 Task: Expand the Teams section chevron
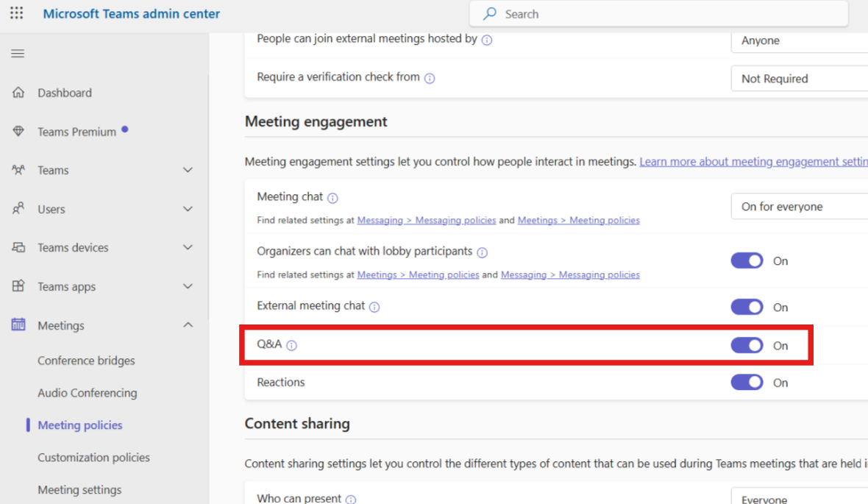coord(188,170)
